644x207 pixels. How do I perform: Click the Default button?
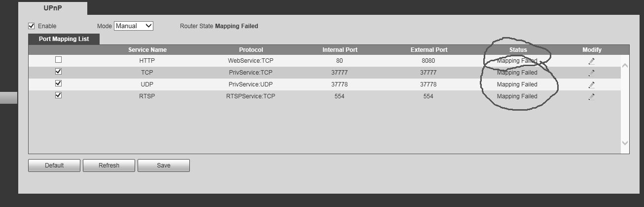[x=54, y=166]
